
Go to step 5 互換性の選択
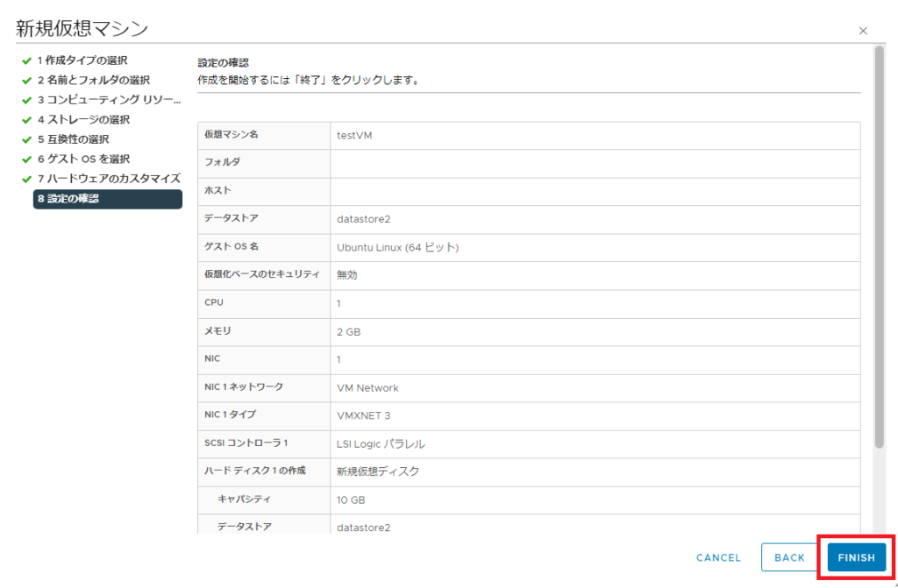[x=74, y=139]
